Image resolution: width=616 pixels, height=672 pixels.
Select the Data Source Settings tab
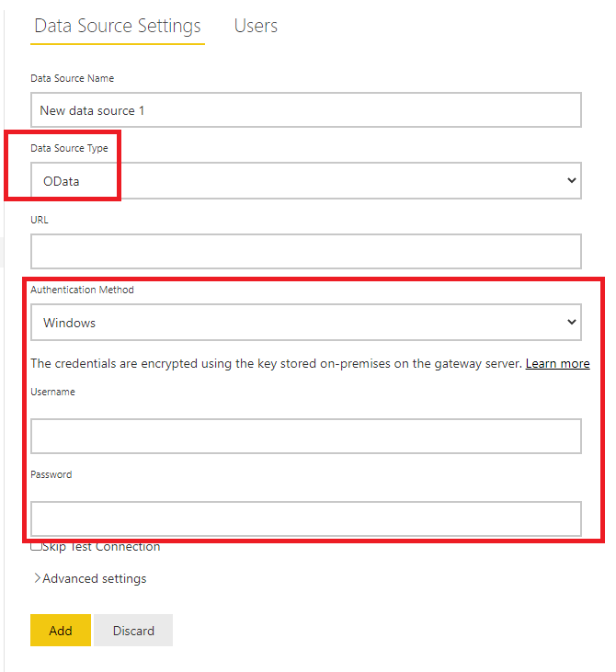coord(118,26)
